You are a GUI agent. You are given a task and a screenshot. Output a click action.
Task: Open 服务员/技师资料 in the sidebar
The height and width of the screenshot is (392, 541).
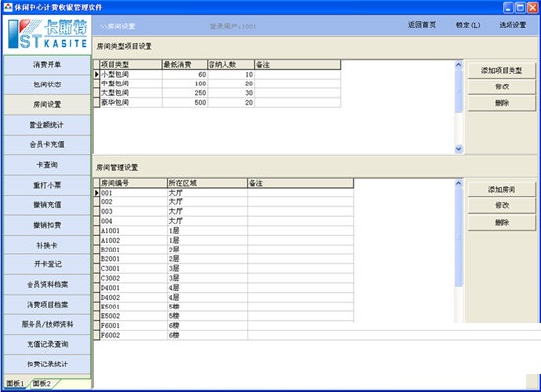47,324
